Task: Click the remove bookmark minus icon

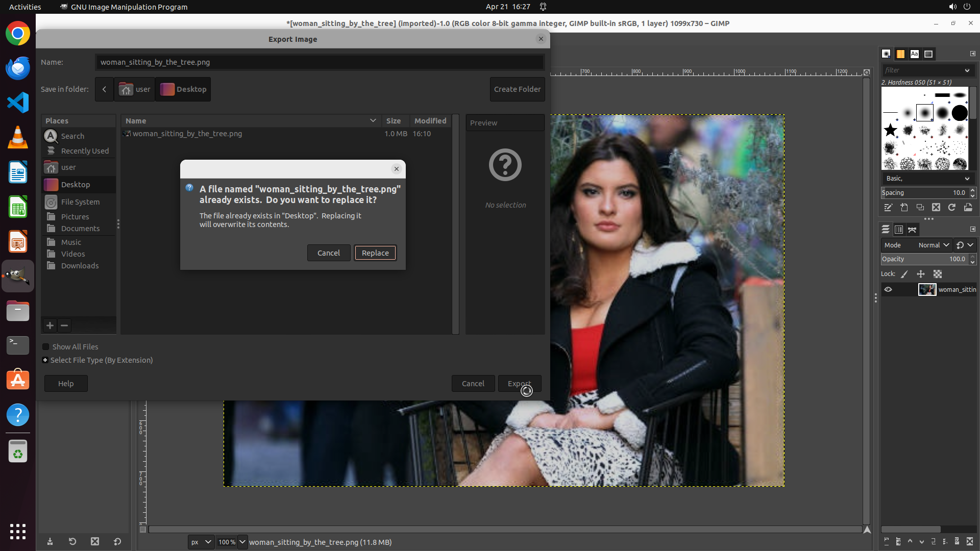Action: (x=64, y=325)
